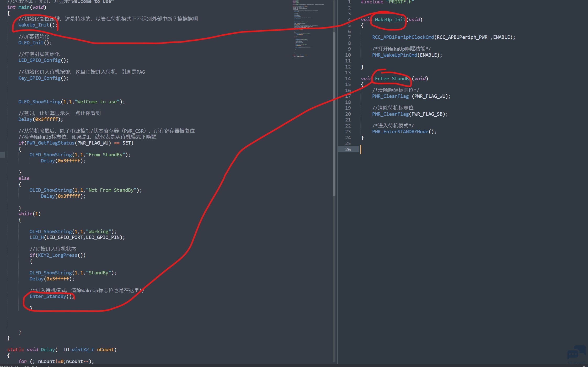Click the RCC_APB1PeriphClockCmd line
Viewport: 588px width, 367px height.
pyautogui.click(x=444, y=37)
